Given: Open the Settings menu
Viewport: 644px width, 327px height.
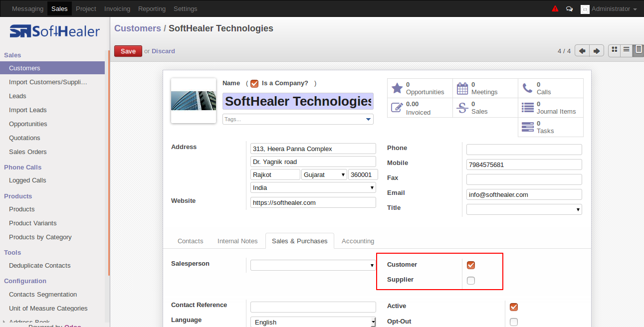Looking at the screenshot, I should coord(186,9).
